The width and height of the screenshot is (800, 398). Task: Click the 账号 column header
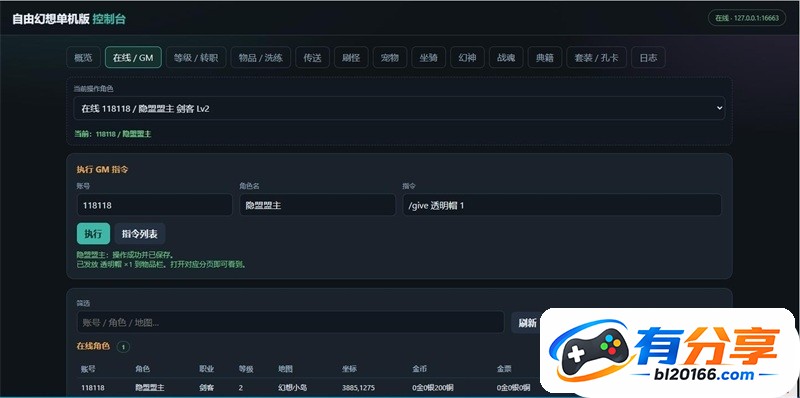[88, 369]
